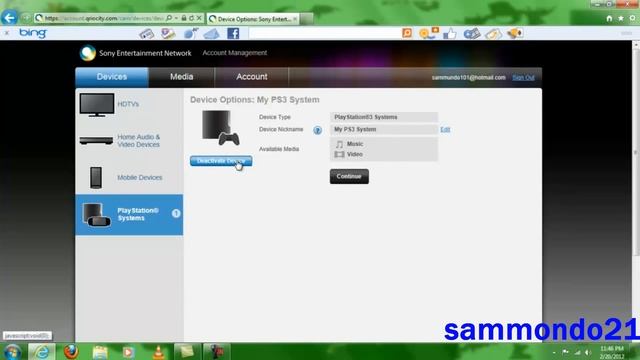Click the HDTV television icon
The width and height of the screenshot is (640, 360).
coord(97,104)
